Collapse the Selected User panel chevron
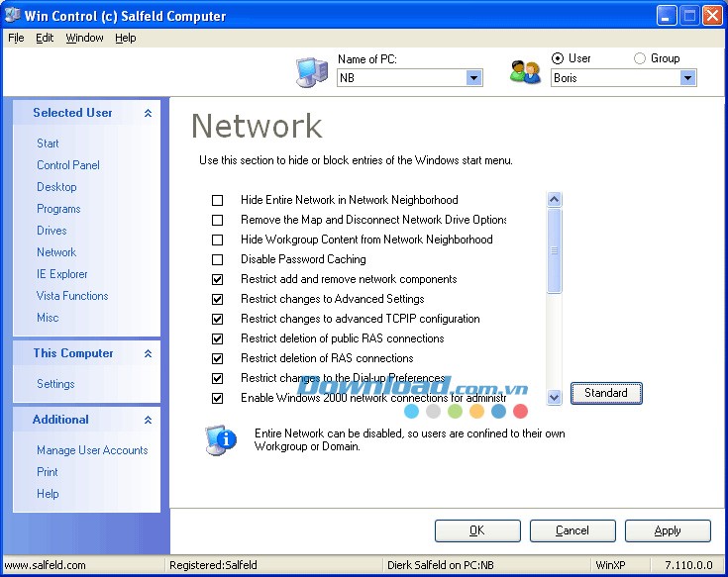 [x=148, y=114]
